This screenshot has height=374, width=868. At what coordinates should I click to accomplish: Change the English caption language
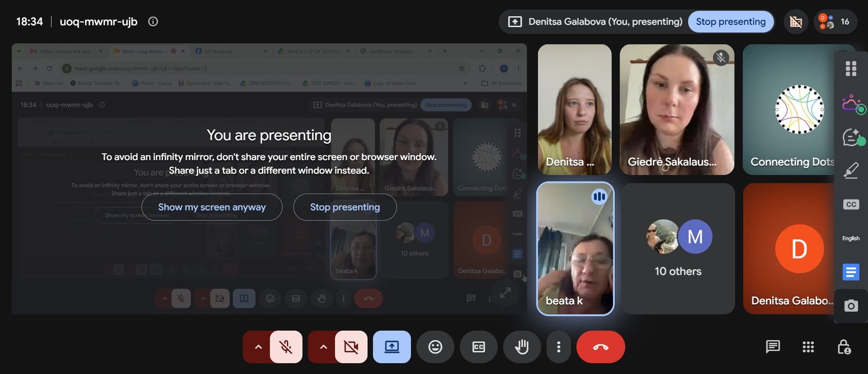[x=851, y=238]
